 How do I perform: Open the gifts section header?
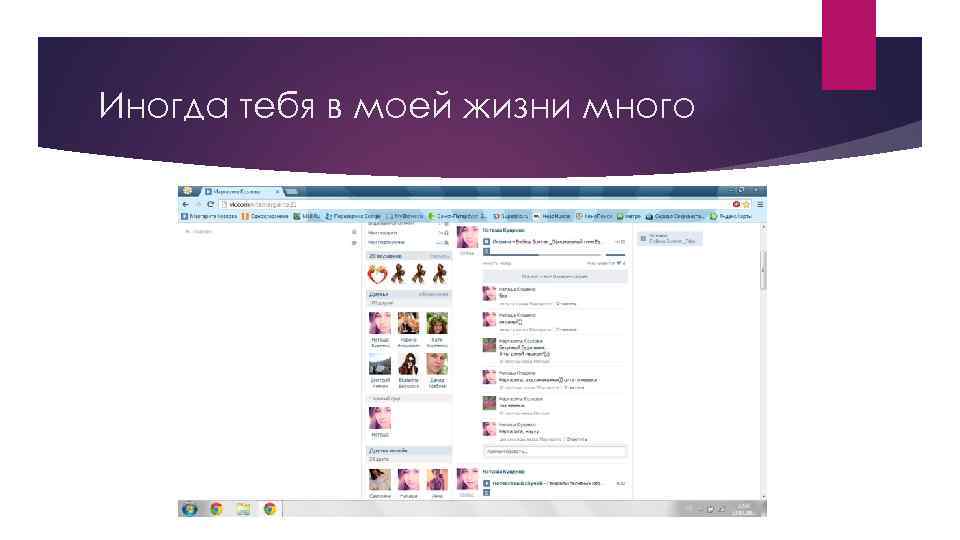point(408,256)
